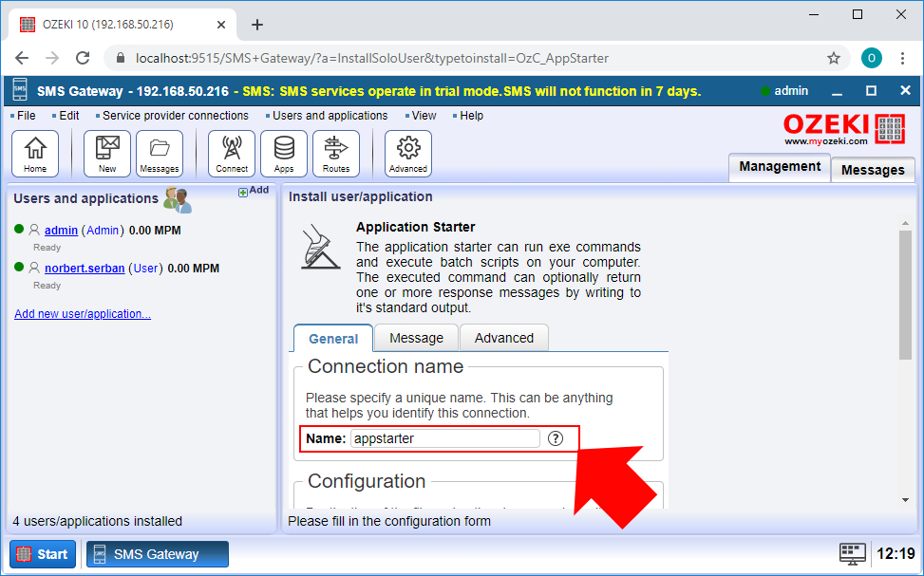Open a new browser tab
The width and height of the screenshot is (924, 576).
click(x=257, y=25)
